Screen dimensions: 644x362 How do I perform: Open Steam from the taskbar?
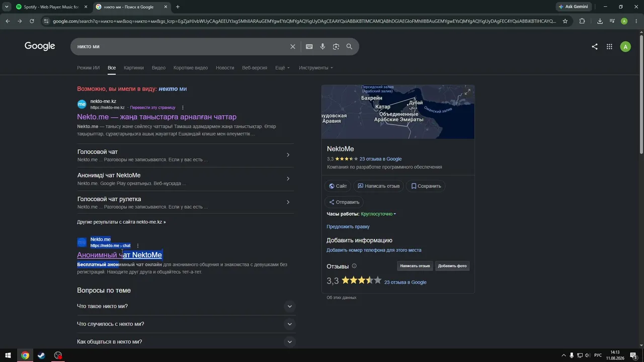click(x=41, y=355)
